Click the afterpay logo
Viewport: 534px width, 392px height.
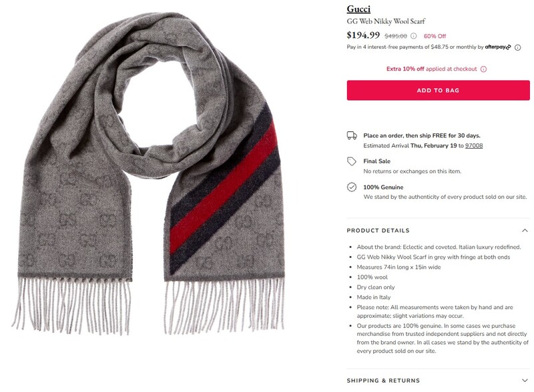tap(498, 47)
